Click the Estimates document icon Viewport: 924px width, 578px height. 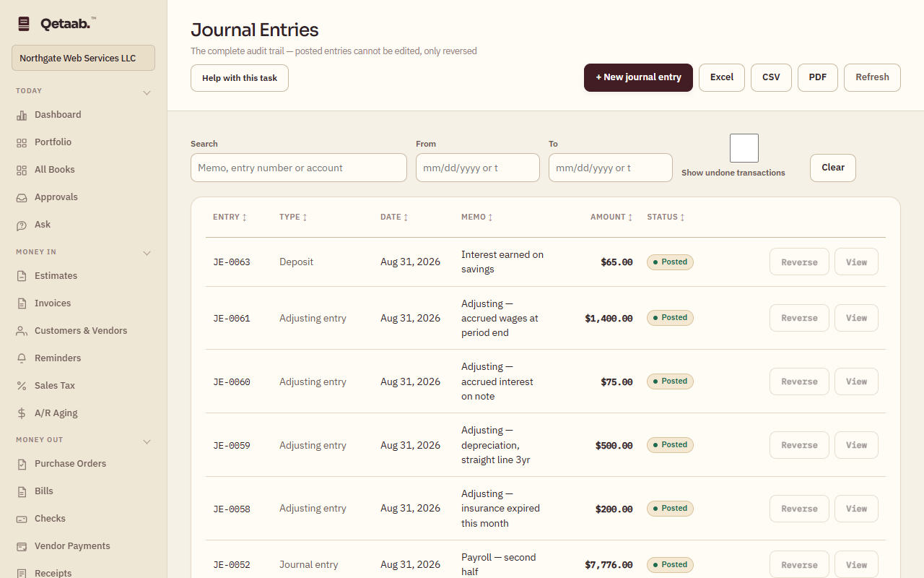[22, 276]
